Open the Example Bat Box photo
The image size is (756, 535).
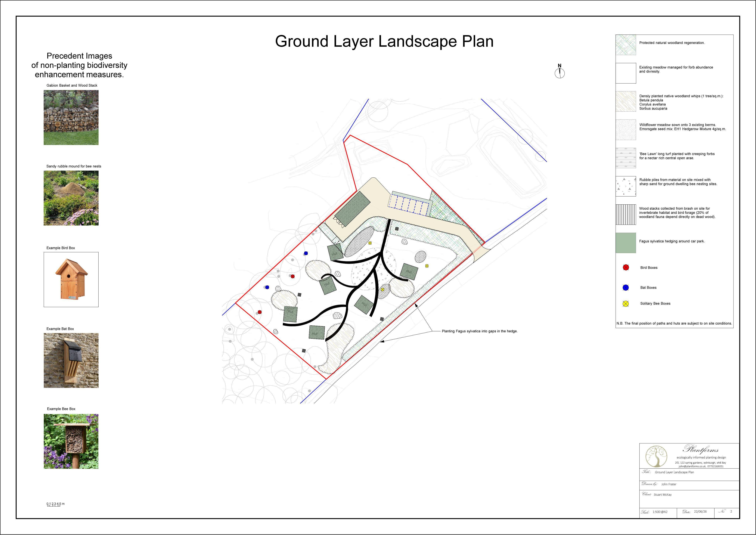[x=71, y=360]
